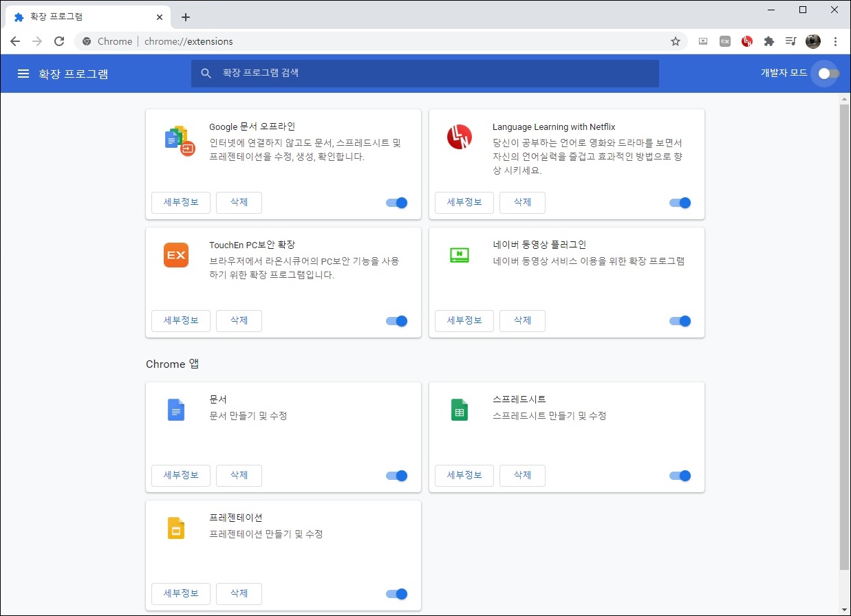Click the search magnifier icon
Image resolution: width=851 pixels, height=616 pixels.
(206, 73)
